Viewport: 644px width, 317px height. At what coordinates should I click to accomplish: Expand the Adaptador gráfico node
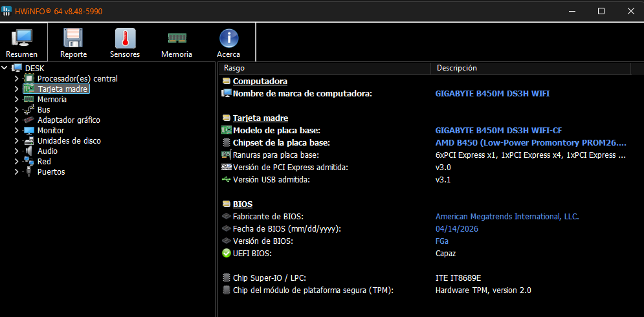[16, 120]
